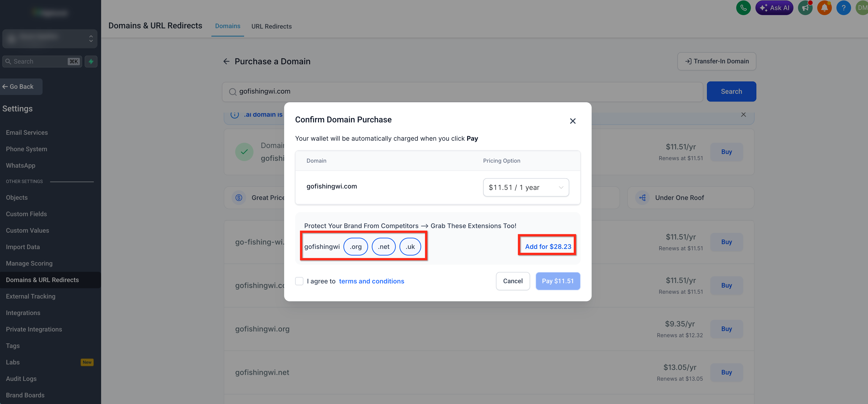Close the Confirm Domain Purchase dialog

[572, 121]
